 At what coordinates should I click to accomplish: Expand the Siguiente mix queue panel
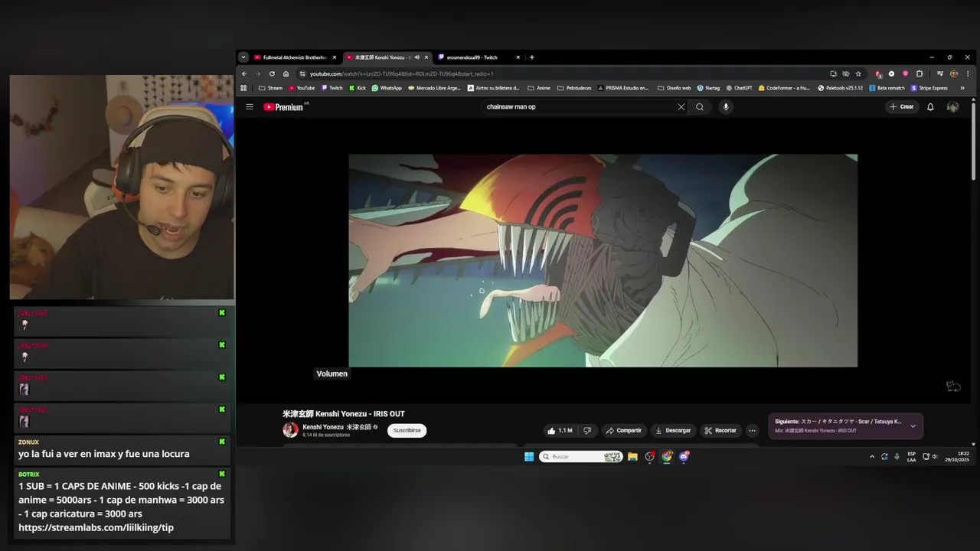(913, 426)
